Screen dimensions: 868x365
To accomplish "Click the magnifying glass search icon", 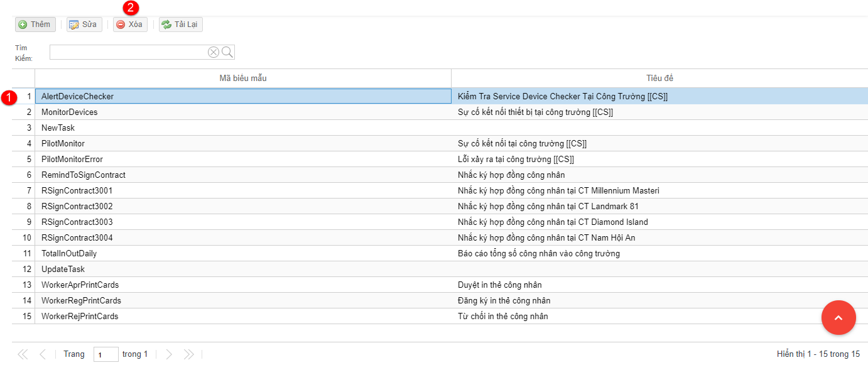I will pos(227,52).
